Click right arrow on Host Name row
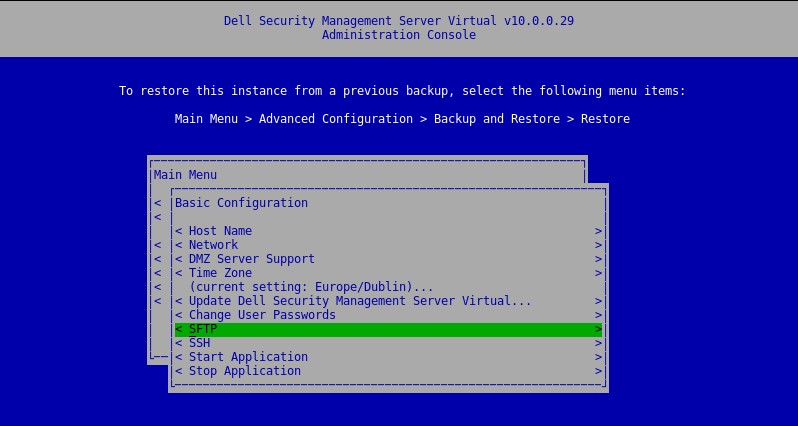798x426 pixels. pos(598,231)
